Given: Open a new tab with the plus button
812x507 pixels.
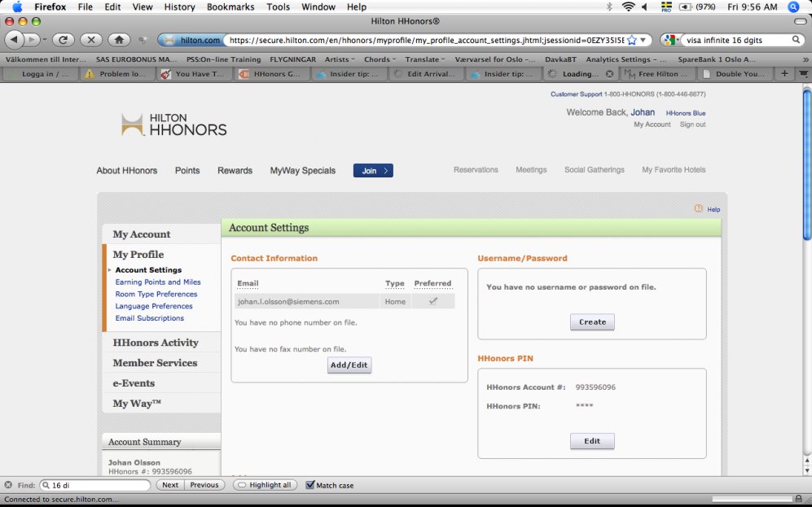Looking at the screenshot, I should click(x=785, y=73).
